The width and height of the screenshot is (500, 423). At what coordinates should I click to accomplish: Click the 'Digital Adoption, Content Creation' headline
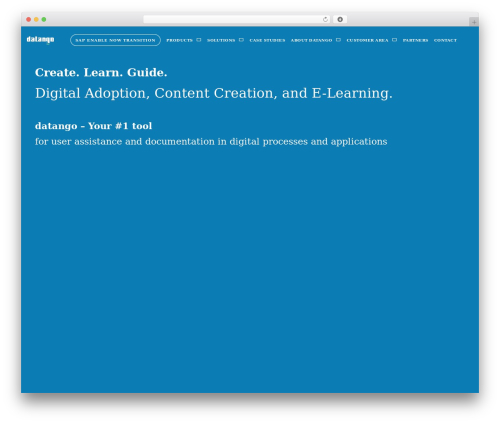tap(214, 93)
